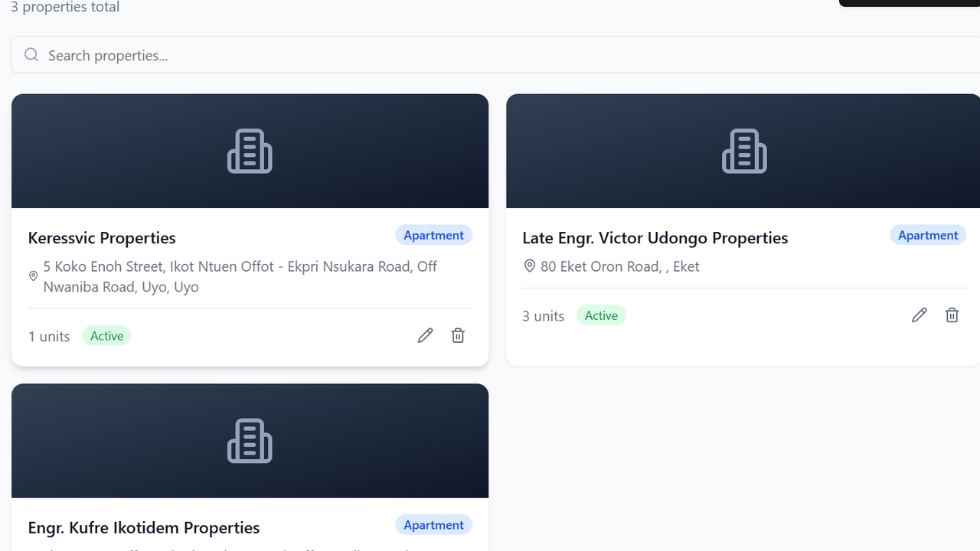Open the Late Engr. Victor Udongo Properties title
The image size is (980, 551).
655,238
